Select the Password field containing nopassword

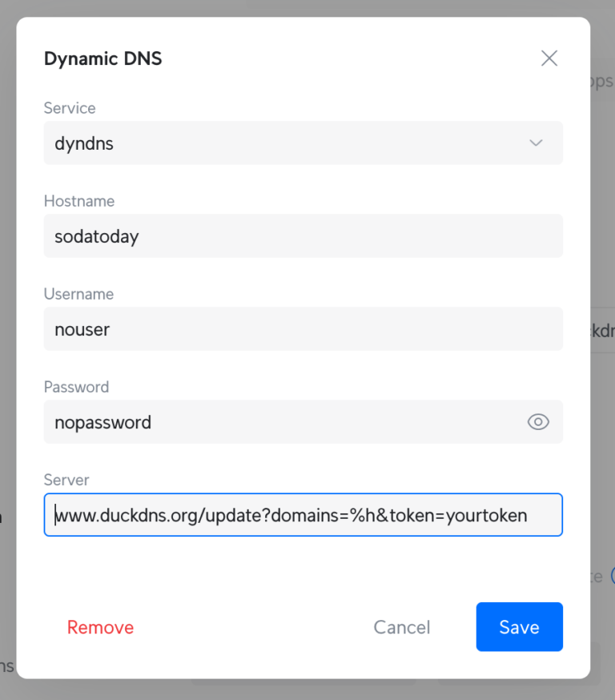280,422
